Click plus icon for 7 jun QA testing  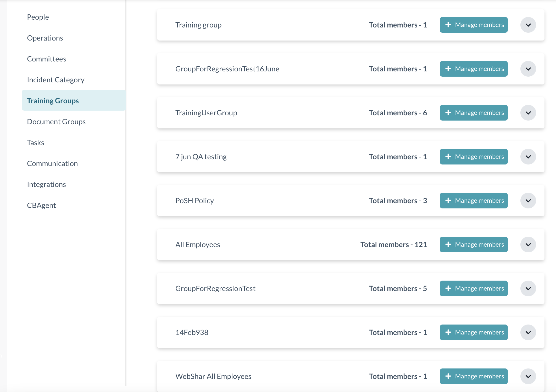(448, 157)
